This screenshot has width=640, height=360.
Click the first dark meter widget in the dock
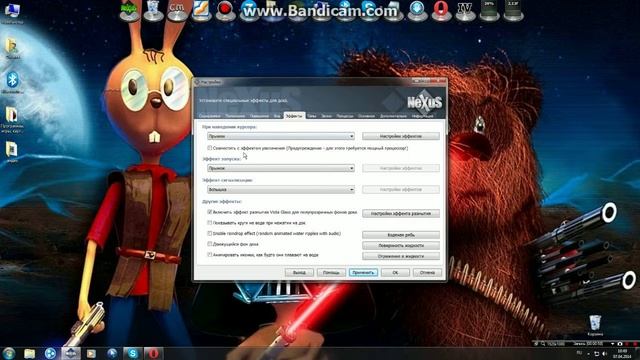(489, 10)
